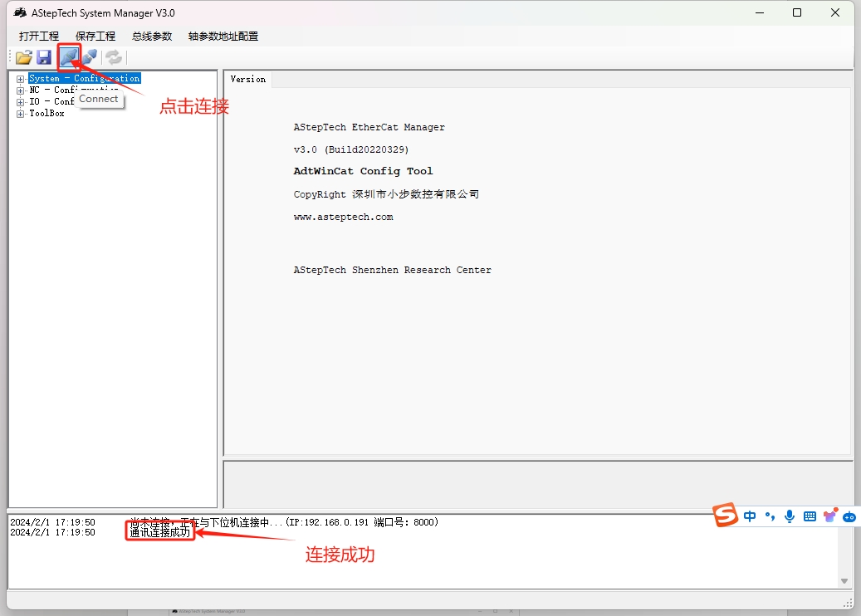Toggle the 中 Chinese input mode icon

tap(750, 516)
